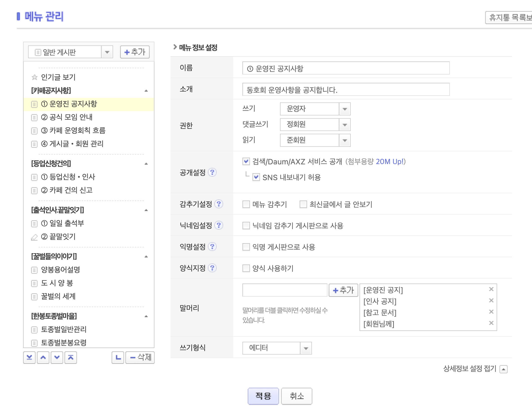This screenshot has height=410, width=532.
Task: Click move-down arrow icon below menu list
Action: pos(57,357)
